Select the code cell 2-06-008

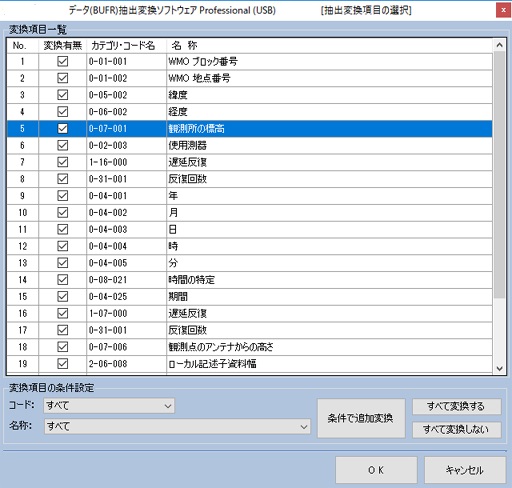126,364
